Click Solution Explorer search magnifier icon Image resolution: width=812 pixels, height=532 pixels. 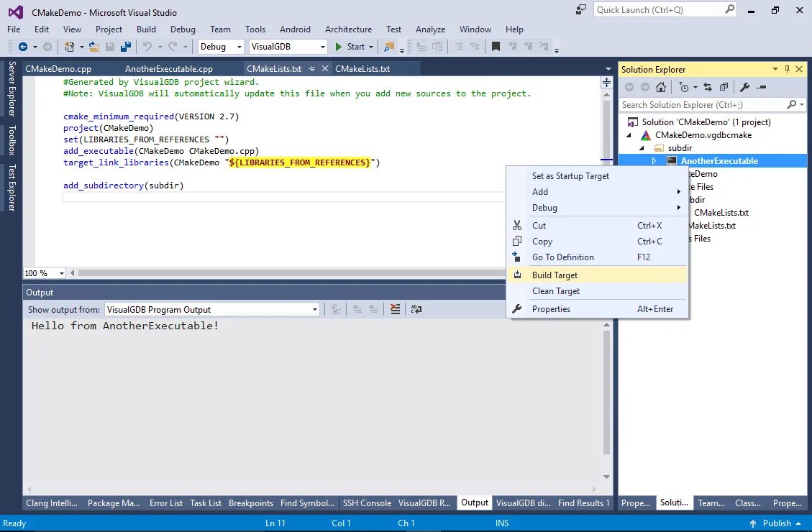pyautogui.click(x=791, y=104)
